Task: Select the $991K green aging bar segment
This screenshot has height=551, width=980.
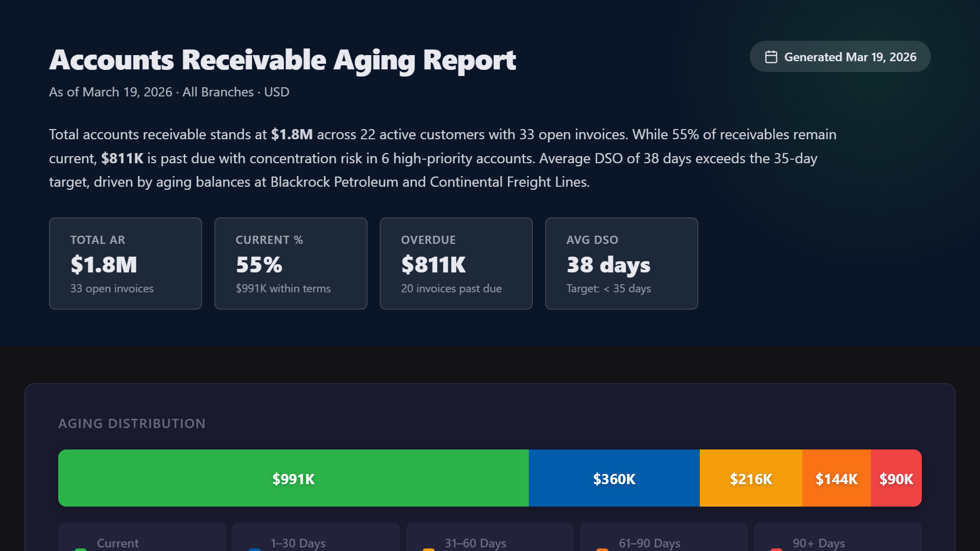Action: click(x=293, y=479)
